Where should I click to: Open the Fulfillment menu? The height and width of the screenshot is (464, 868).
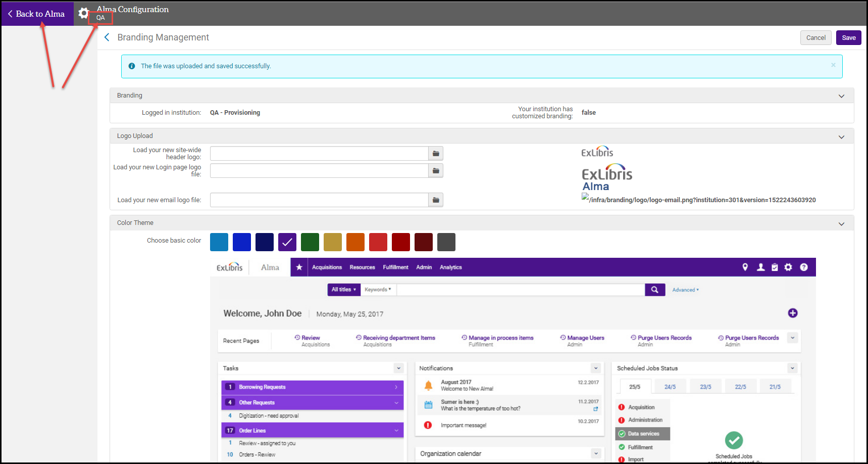tap(395, 267)
